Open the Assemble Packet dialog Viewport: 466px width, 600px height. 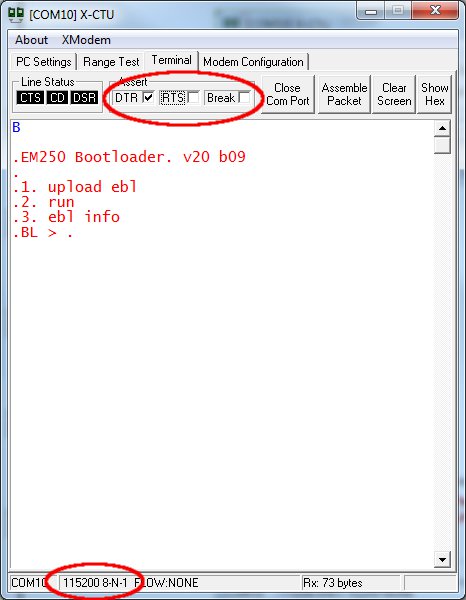pyautogui.click(x=344, y=94)
